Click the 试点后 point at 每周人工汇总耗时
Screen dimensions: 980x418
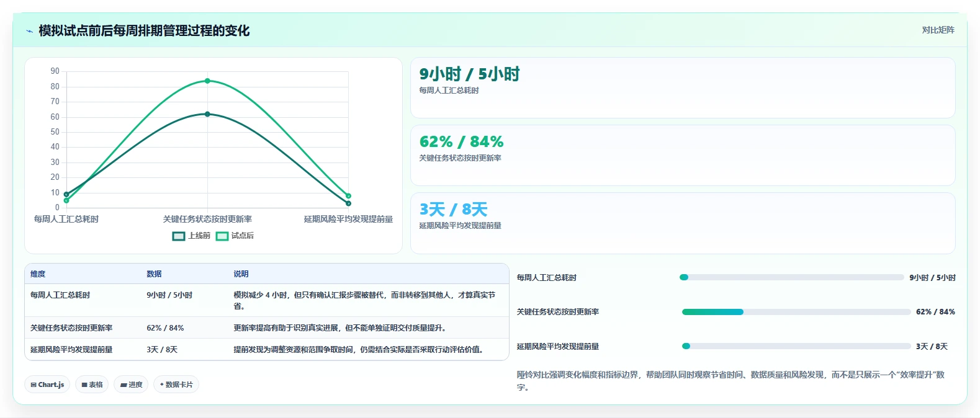(66, 200)
